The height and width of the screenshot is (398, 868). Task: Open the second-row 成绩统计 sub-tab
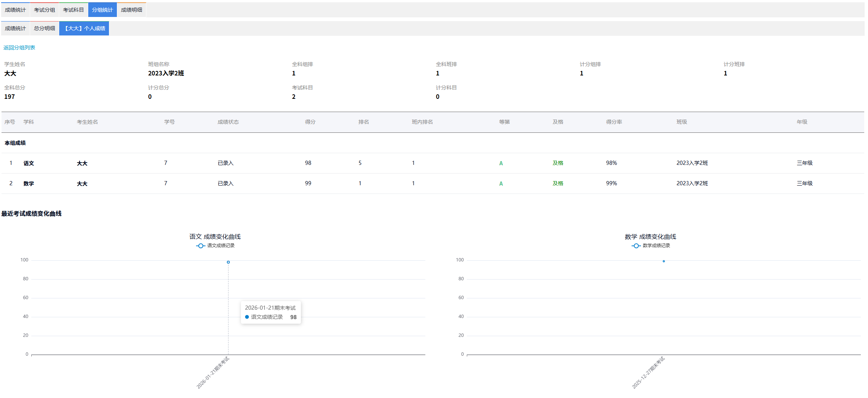click(x=15, y=28)
